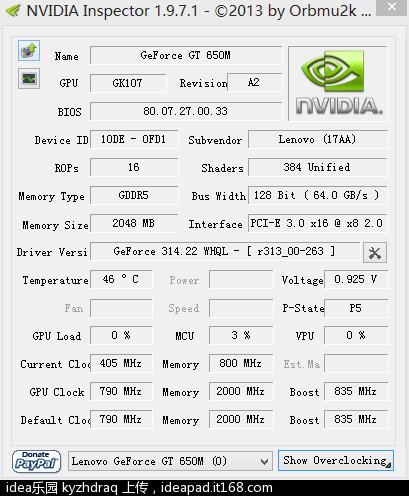Click the empty Speed field
Image resolution: width=409 pixels, height=496 pixels.
241,308
